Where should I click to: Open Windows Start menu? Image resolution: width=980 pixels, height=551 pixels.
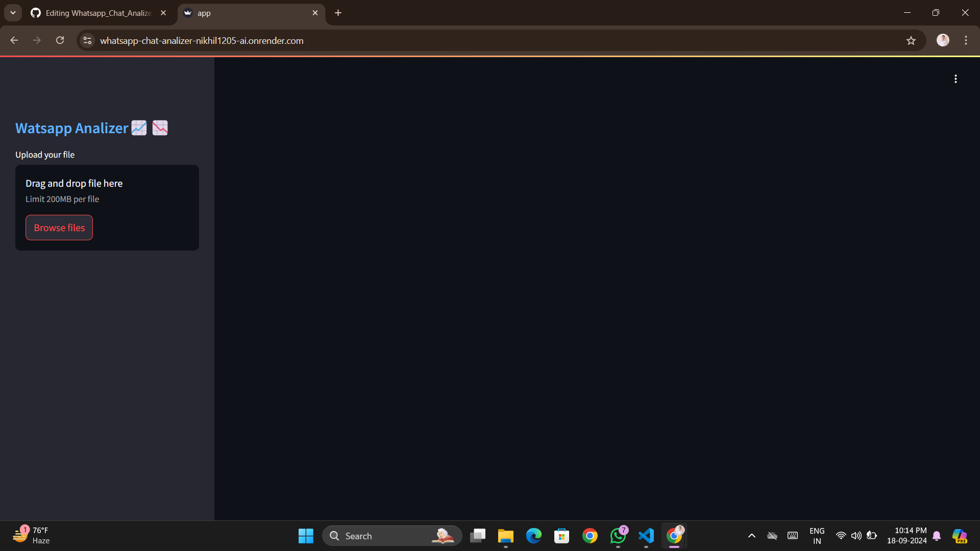pyautogui.click(x=306, y=536)
